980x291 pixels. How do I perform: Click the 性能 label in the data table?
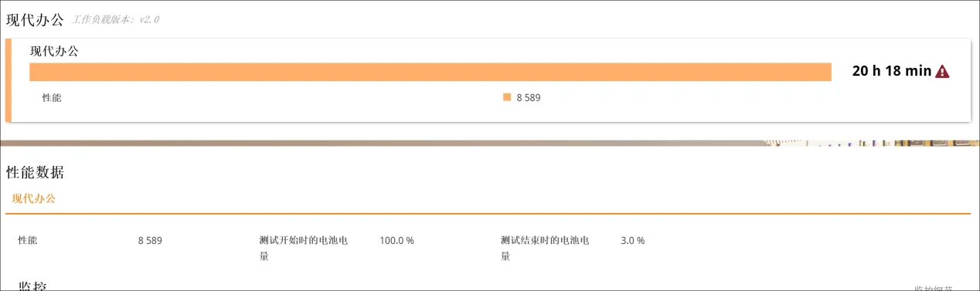pyautogui.click(x=28, y=241)
